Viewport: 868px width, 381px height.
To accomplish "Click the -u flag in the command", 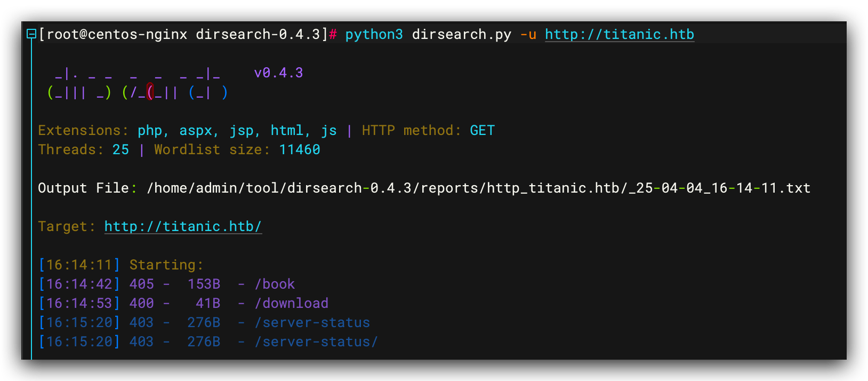I will tap(528, 35).
